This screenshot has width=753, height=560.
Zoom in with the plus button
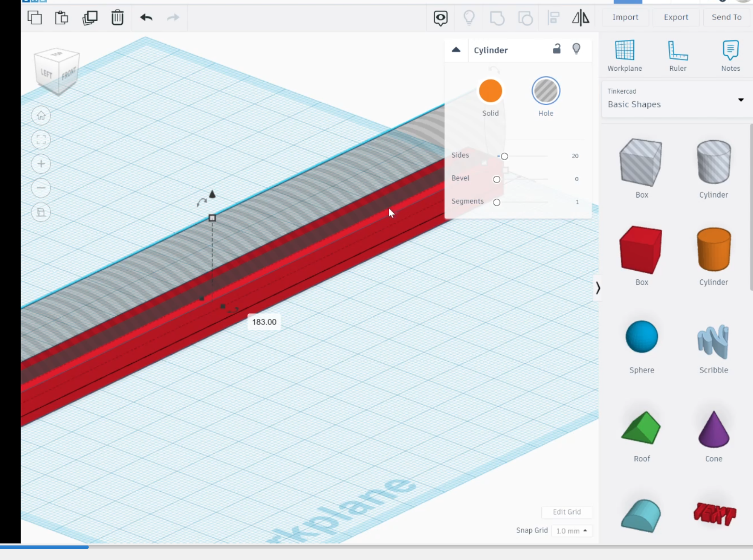click(41, 164)
